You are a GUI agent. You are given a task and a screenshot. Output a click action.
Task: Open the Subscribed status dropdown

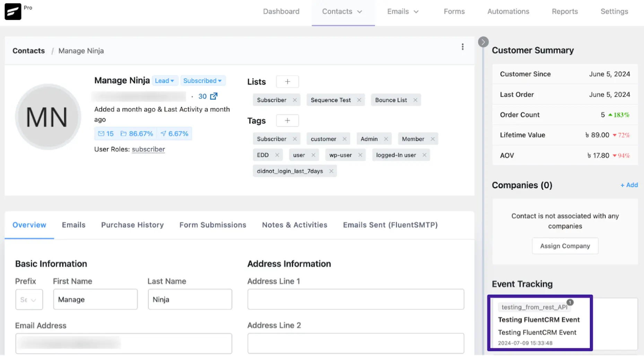pyautogui.click(x=203, y=81)
